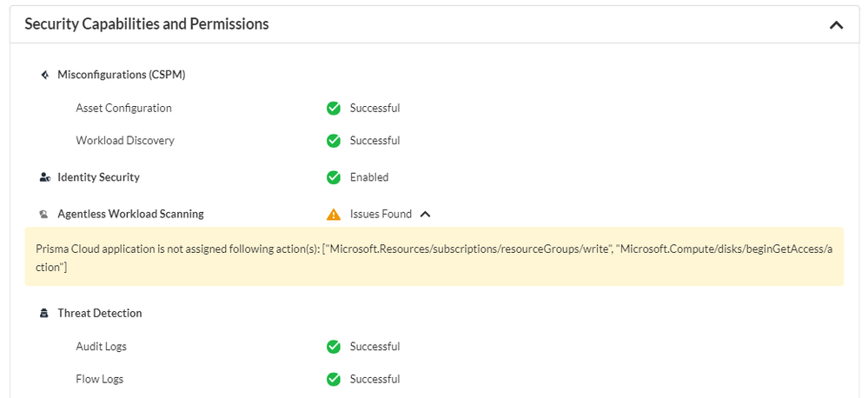The width and height of the screenshot is (868, 398).
Task: Collapse the Issues Found details chevron
Action: [426, 214]
